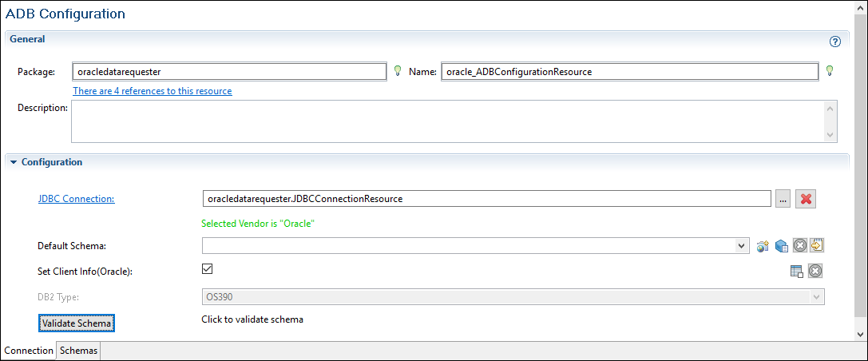The image size is (868, 361).
Task: Click the Validate Schema button
Action: (x=77, y=323)
